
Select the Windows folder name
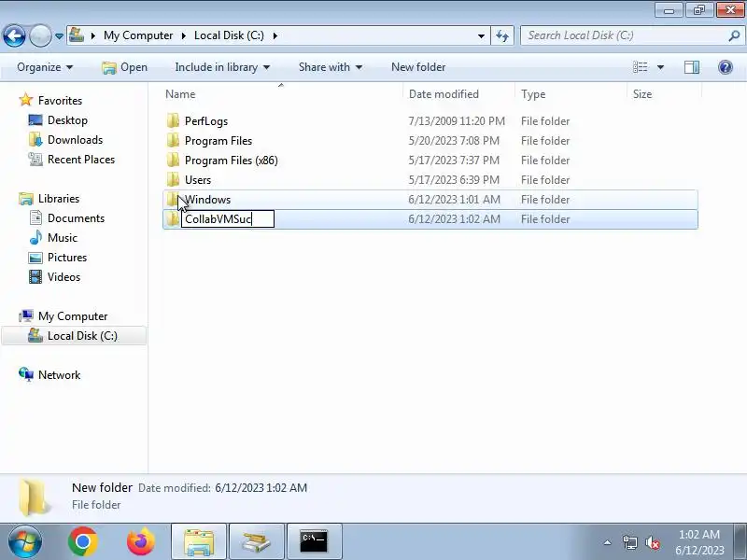point(207,200)
